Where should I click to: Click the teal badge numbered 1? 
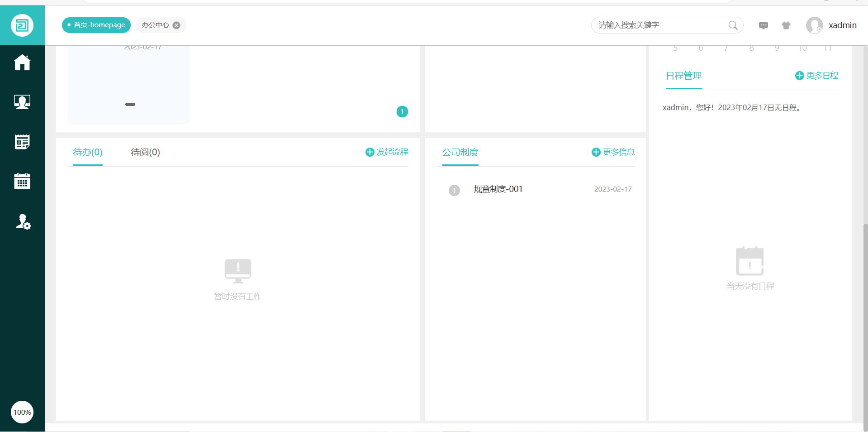pyautogui.click(x=402, y=111)
